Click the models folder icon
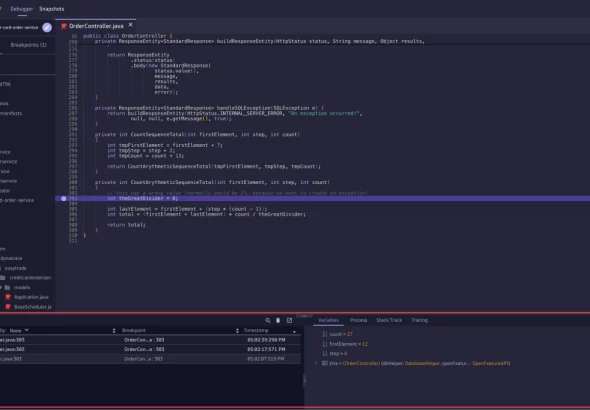The height and width of the screenshot is (410, 590). click(7, 287)
